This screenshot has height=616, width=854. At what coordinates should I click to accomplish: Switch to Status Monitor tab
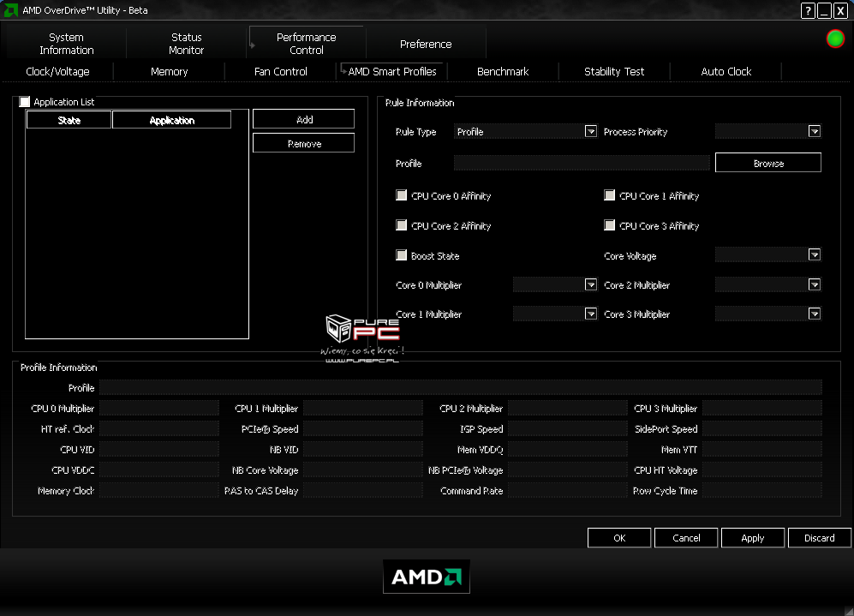point(186,44)
